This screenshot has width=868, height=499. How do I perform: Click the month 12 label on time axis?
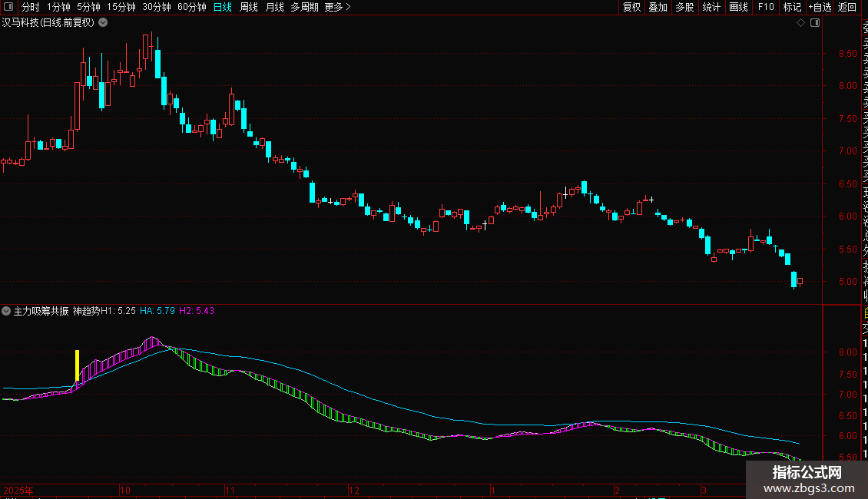tap(354, 490)
